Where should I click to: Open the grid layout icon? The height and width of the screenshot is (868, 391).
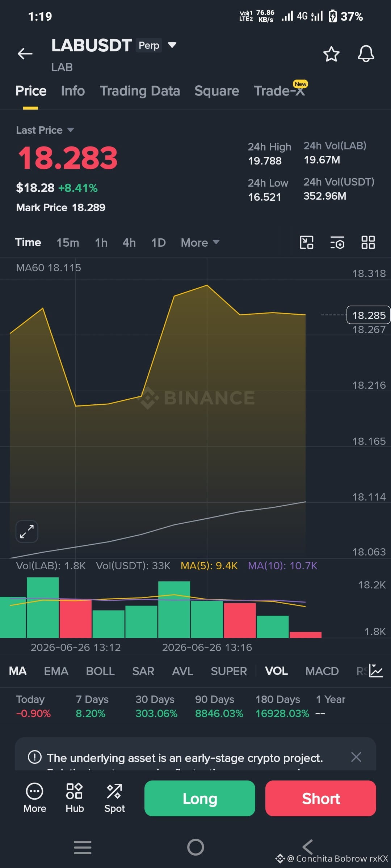point(368,242)
